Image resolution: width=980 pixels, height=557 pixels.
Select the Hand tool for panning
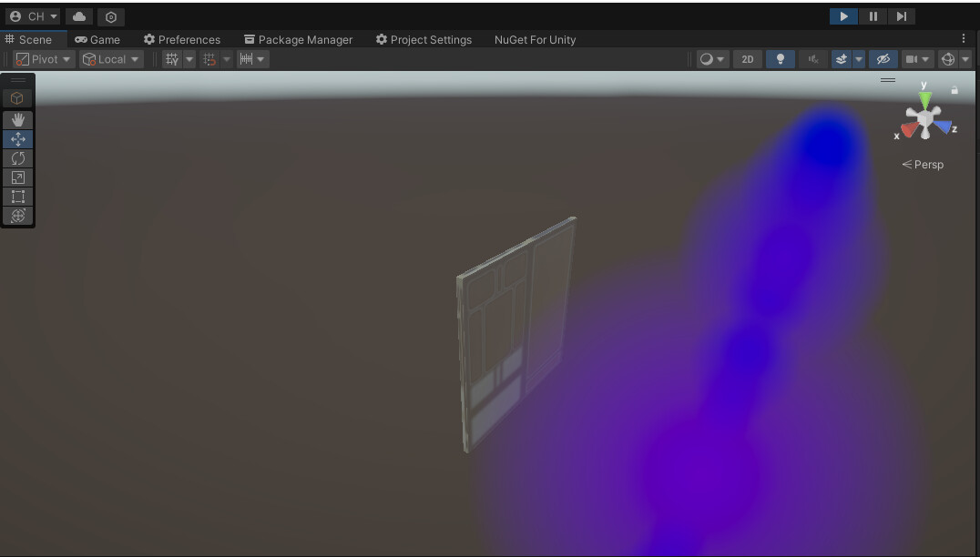(x=17, y=119)
